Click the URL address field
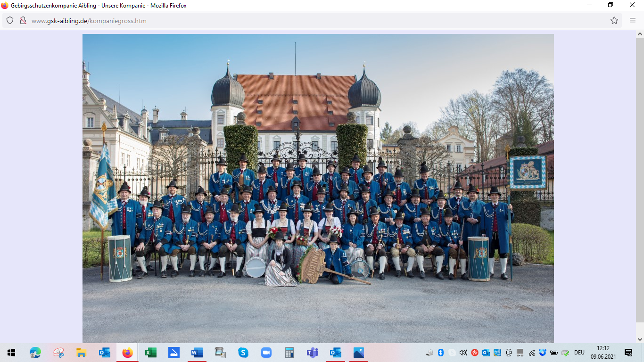The image size is (644, 362). 283,21
